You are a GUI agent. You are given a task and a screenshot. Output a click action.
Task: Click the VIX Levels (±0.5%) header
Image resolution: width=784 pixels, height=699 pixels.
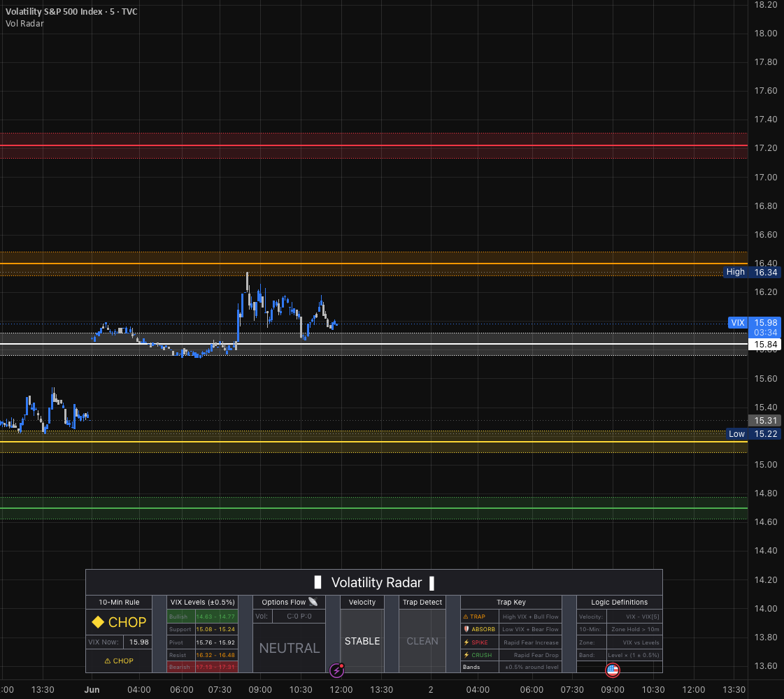[x=203, y=602]
